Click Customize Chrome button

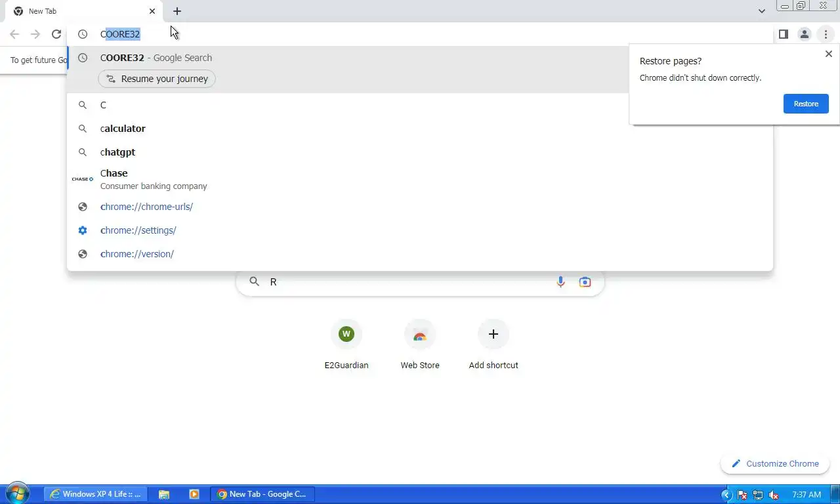click(775, 463)
